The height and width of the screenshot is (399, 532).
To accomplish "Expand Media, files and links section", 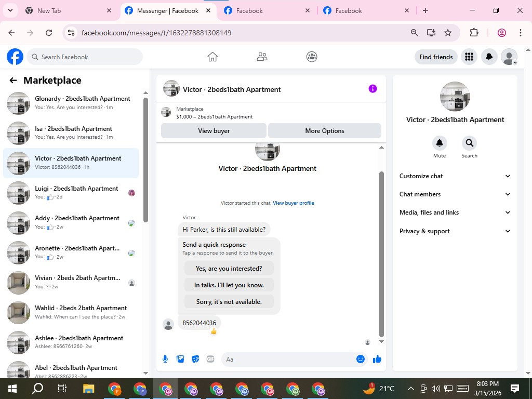I will 455,212.
